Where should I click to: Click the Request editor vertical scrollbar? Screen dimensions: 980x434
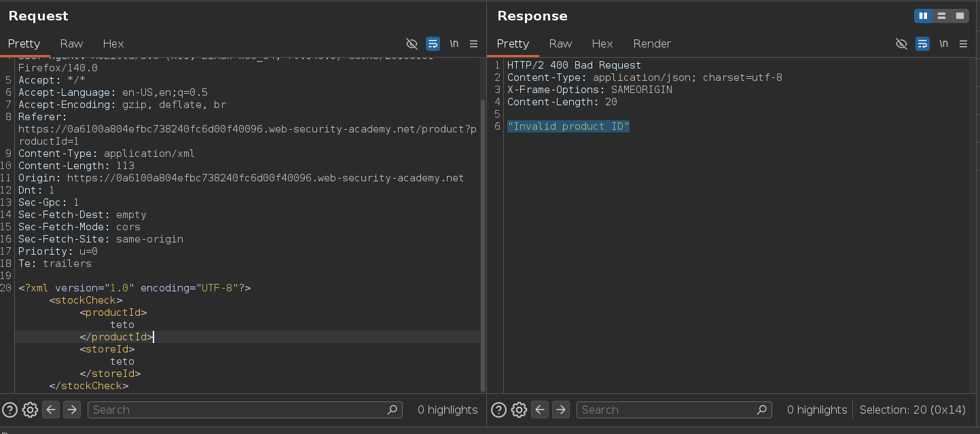click(483, 245)
